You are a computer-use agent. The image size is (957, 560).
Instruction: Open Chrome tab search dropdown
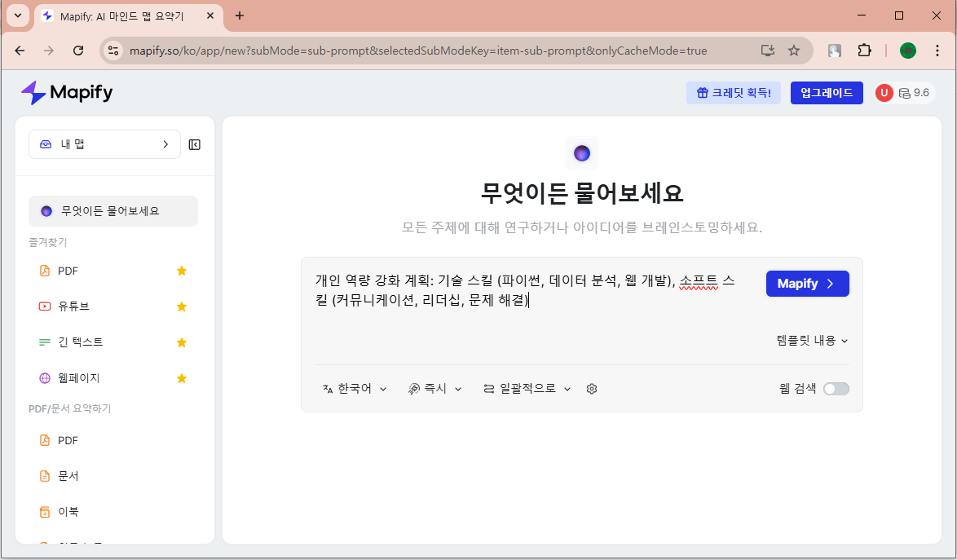coord(18,15)
